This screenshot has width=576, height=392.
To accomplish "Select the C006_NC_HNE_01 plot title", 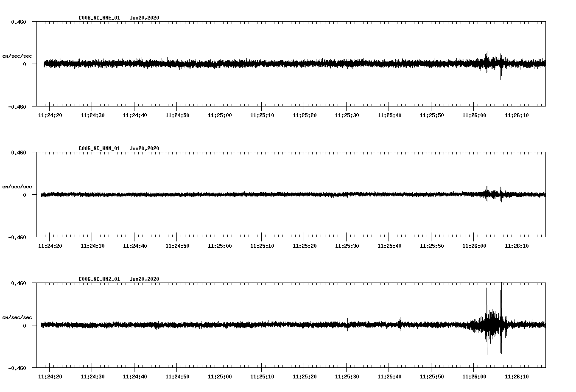I will [99, 18].
